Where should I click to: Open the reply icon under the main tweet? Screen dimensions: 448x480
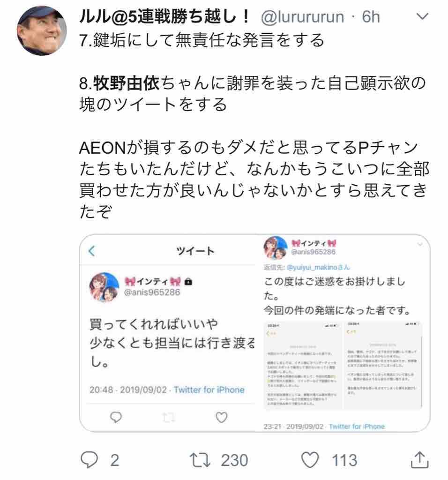89,460
